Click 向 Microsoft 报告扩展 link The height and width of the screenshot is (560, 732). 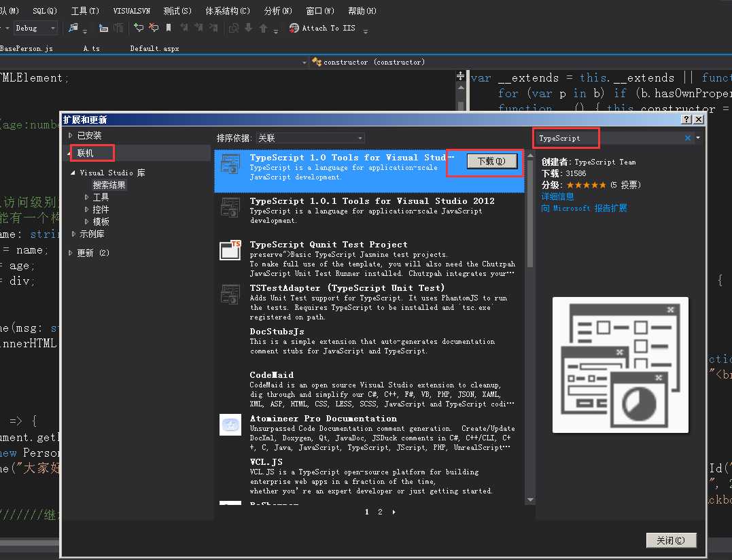coord(584,208)
